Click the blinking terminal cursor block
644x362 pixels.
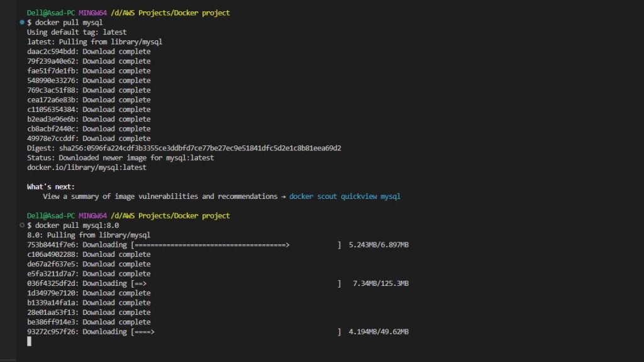pos(29,341)
